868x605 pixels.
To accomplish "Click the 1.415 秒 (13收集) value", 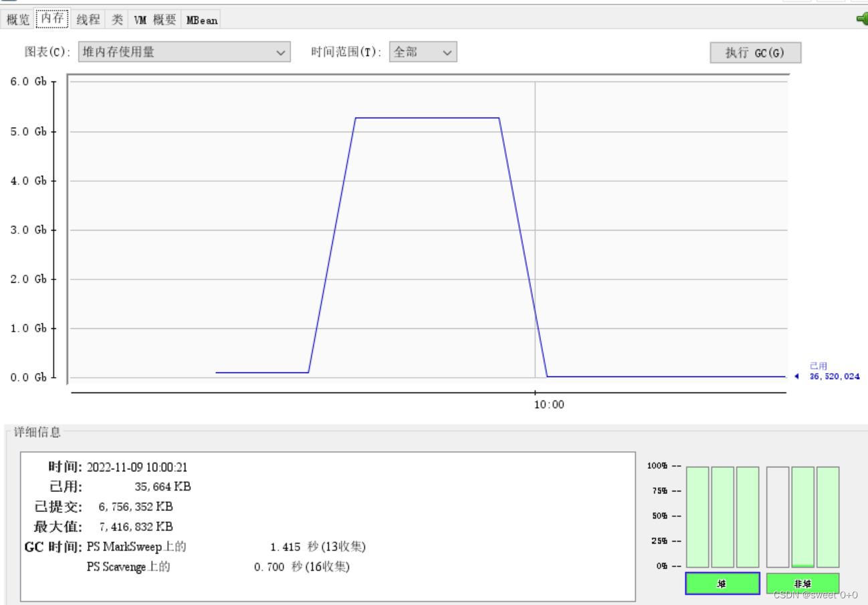I will pos(318,547).
